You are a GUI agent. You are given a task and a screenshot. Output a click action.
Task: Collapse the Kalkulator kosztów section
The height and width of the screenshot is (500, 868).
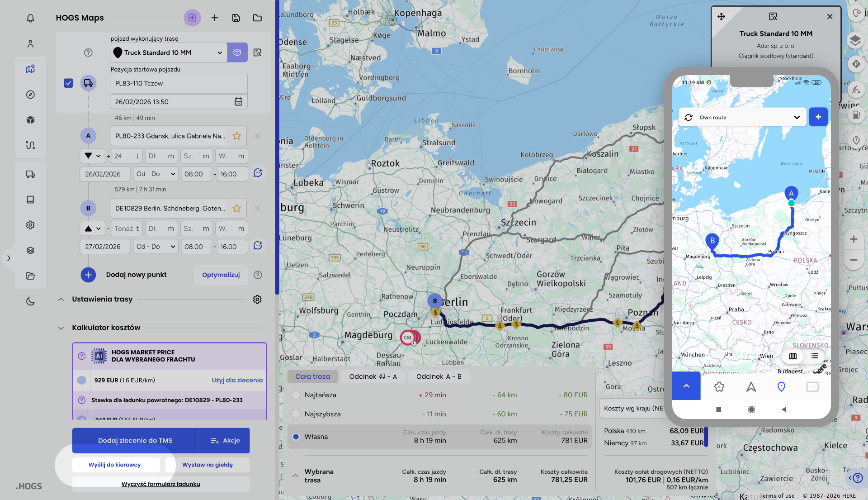(x=61, y=328)
